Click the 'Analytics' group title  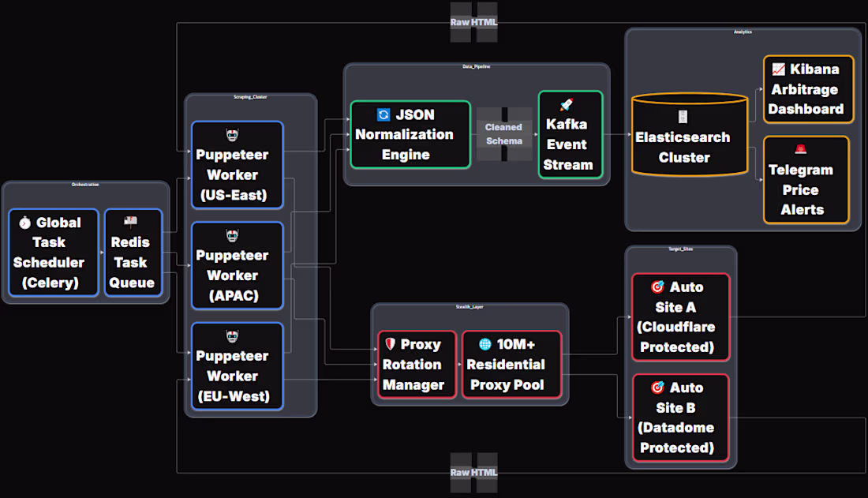743,32
